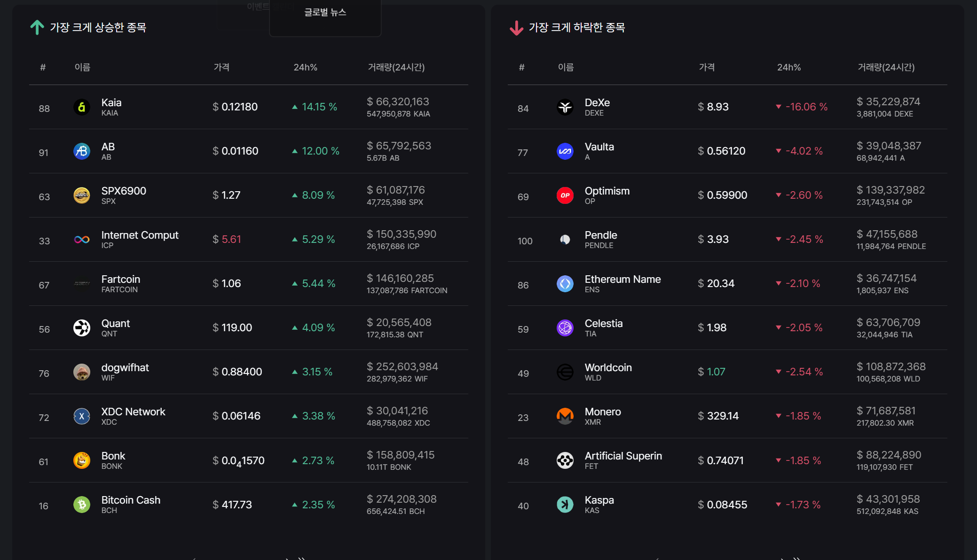Click the Bonk row price value
977x560 pixels.
(239, 461)
